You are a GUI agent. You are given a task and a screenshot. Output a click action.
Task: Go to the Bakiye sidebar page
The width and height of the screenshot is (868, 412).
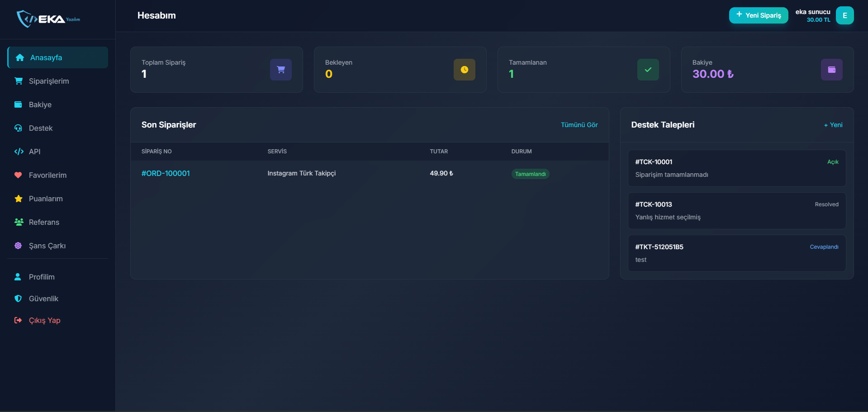pyautogui.click(x=40, y=104)
